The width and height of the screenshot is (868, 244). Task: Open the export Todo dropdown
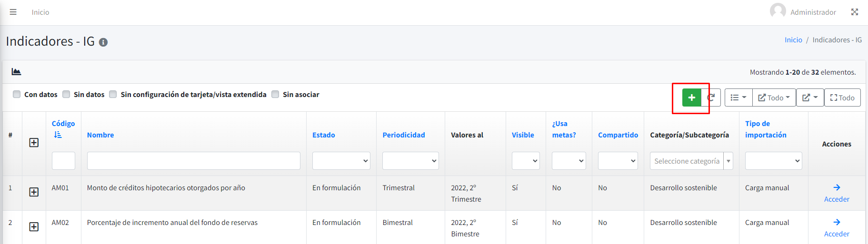[774, 98]
